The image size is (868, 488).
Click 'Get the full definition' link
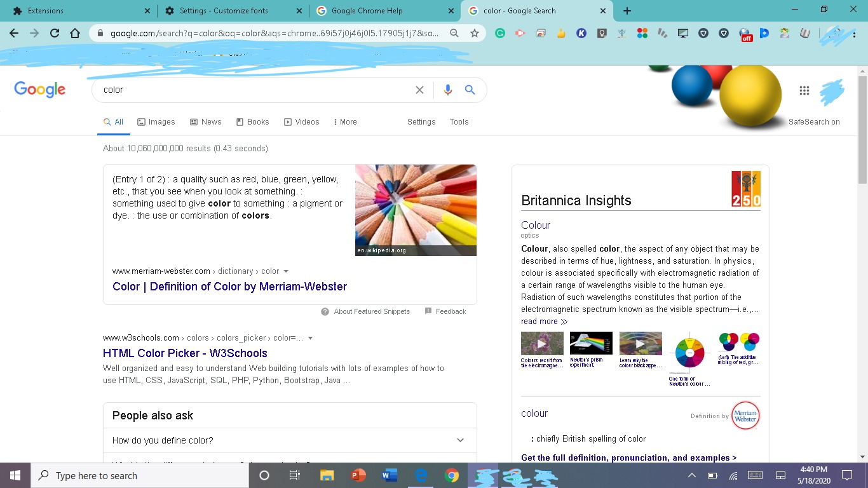[x=628, y=457]
